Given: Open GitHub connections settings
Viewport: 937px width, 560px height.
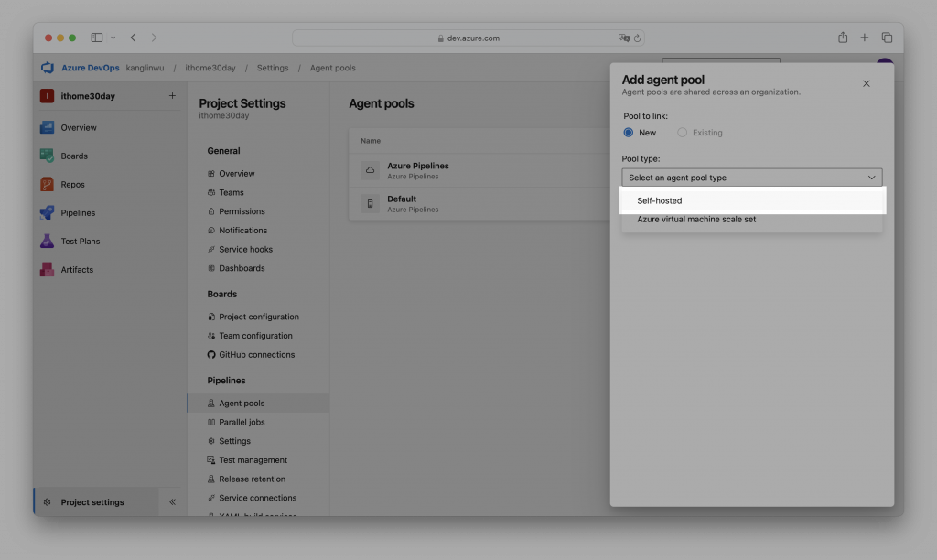Looking at the screenshot, I should coord(258,354).
